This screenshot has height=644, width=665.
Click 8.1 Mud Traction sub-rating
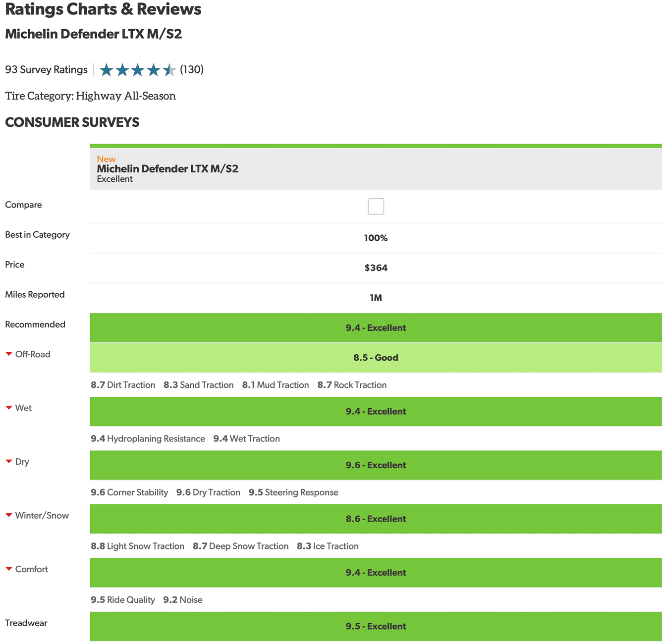tap(276, 385)
